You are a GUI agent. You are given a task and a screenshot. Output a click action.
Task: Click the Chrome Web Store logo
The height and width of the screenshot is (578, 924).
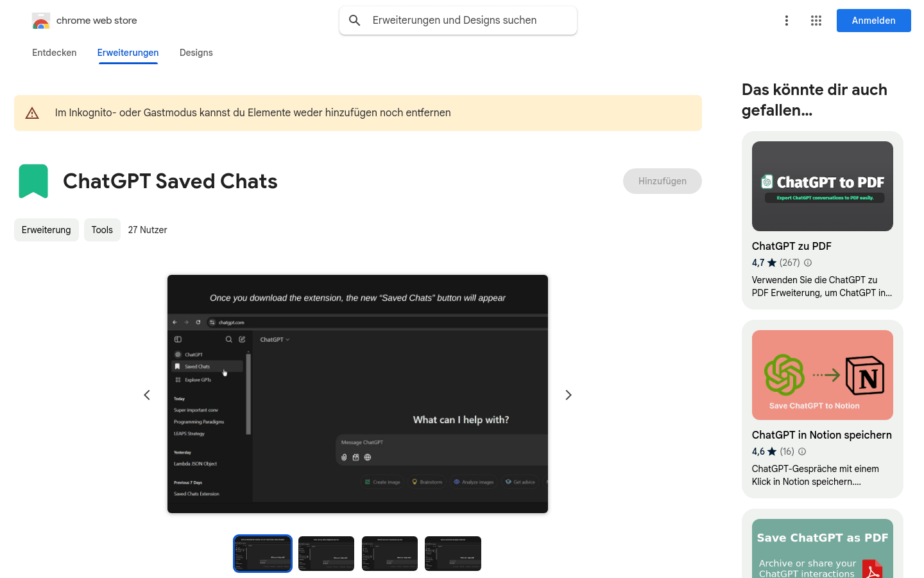(x=41, y=21)
